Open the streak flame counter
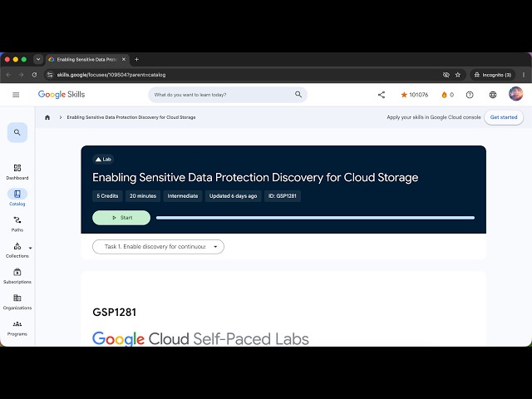 447,95
